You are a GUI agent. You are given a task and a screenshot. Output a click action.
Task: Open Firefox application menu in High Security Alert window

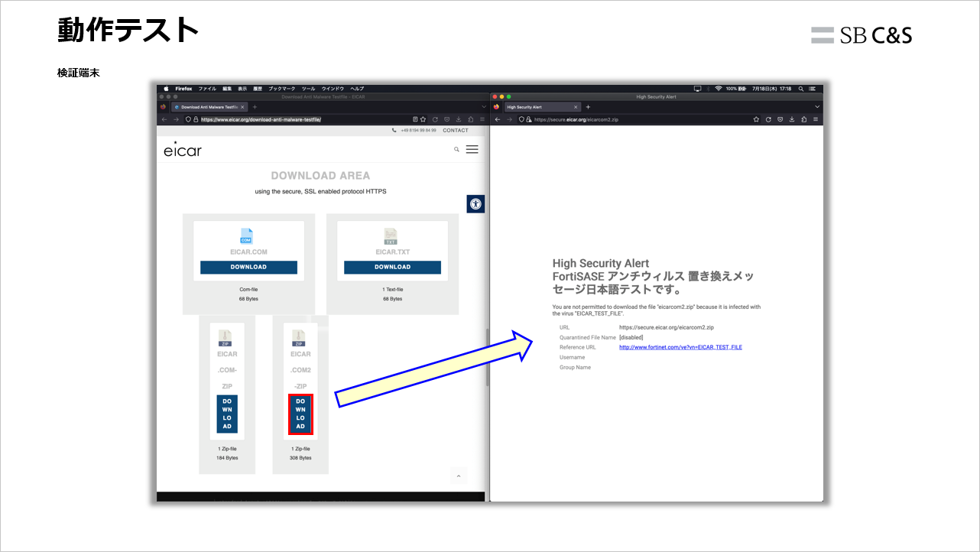tap(816, 119)
